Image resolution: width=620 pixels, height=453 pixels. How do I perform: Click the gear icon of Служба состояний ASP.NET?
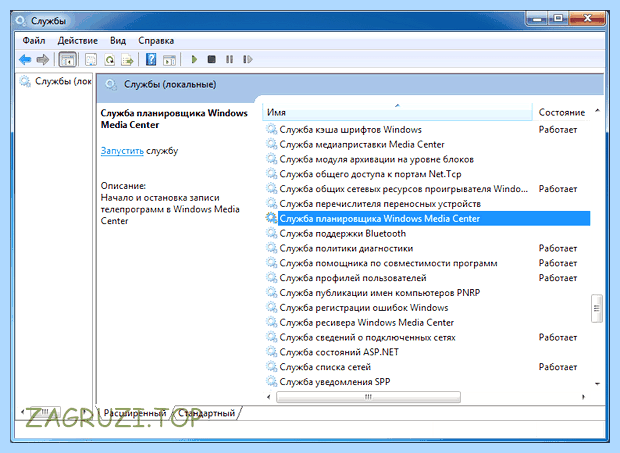click(271, 352)
